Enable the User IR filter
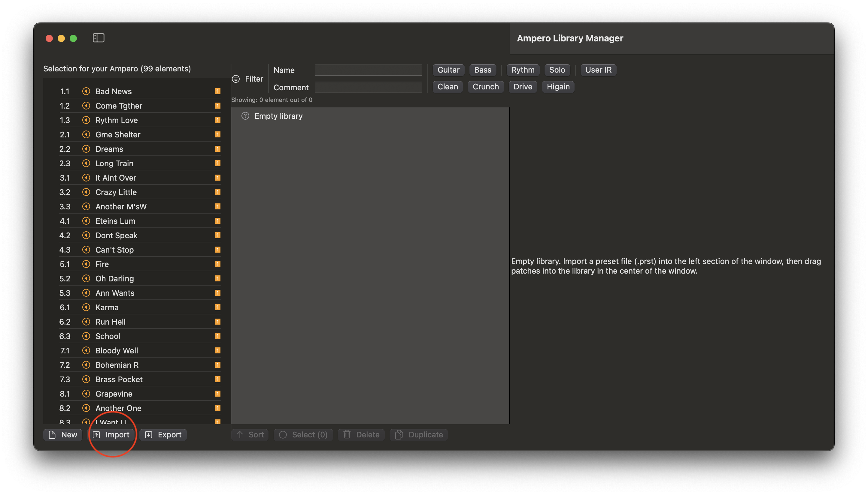 (x=598, y=70)
